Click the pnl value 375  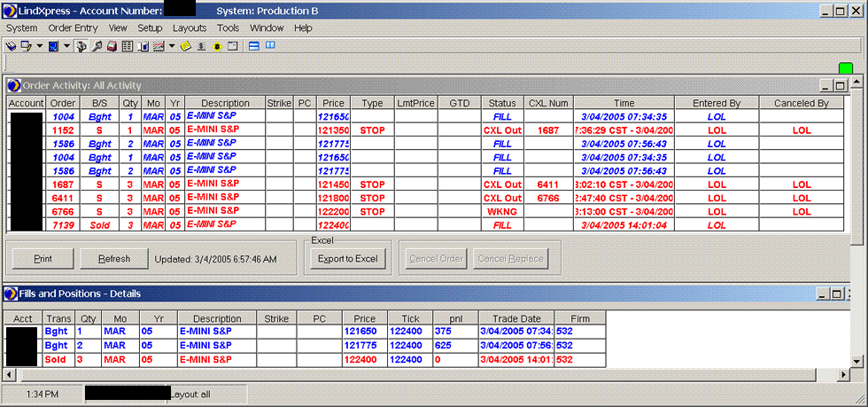click(455, 331)
